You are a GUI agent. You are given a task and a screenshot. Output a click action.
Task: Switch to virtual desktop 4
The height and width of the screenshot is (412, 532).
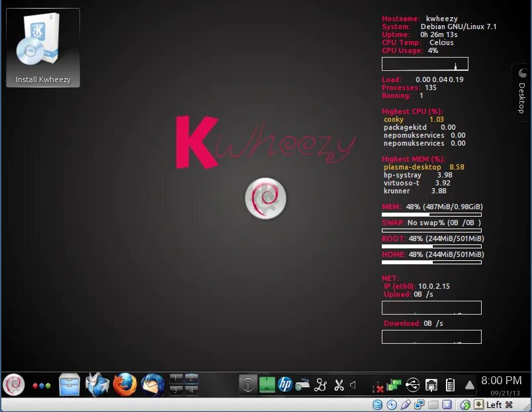[191, 391]
